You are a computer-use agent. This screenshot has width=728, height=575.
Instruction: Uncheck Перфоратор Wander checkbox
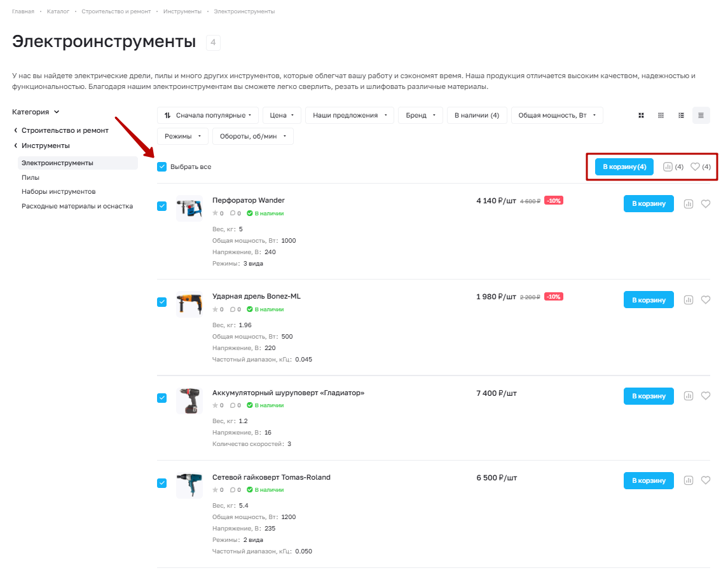tap(161, 206)
